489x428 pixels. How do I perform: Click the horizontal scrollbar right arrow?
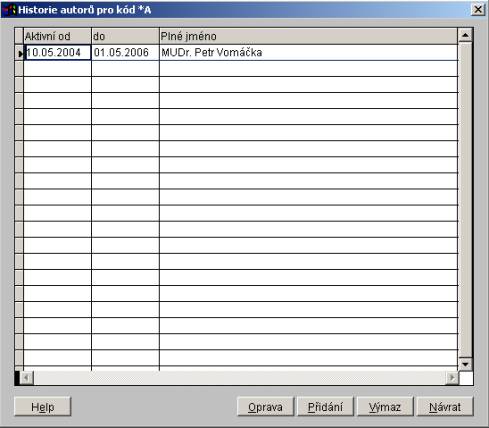tap(452, 378)
